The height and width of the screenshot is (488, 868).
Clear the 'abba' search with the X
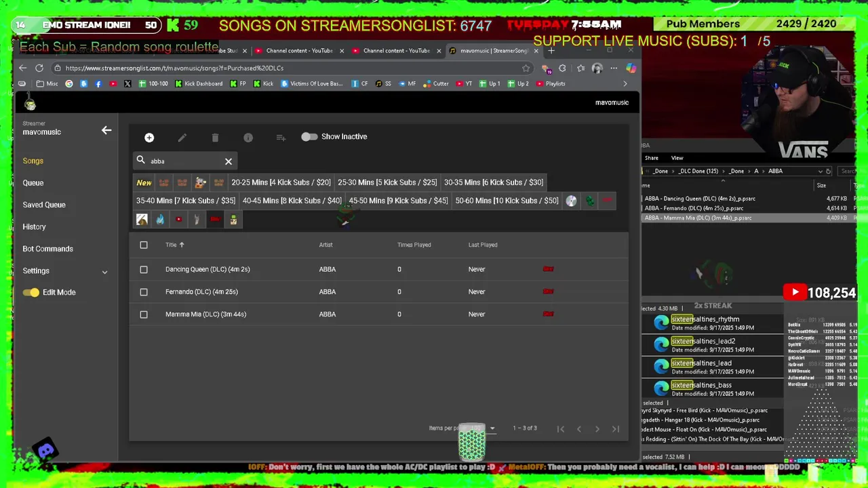coord(229,161)
